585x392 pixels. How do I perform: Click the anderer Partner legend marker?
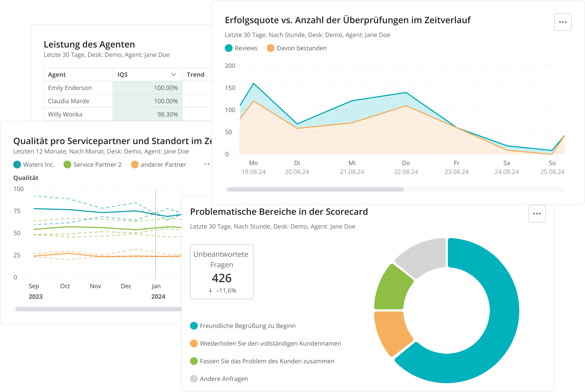[x=135, y=164]
